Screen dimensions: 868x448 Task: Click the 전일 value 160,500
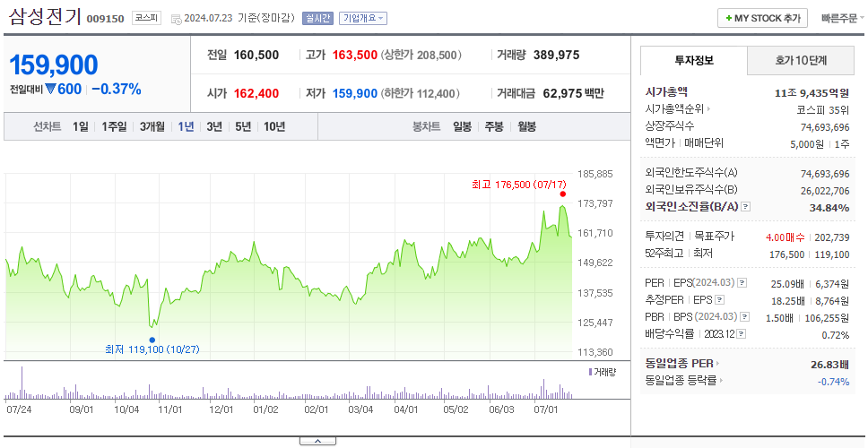(x=256, y=56)
